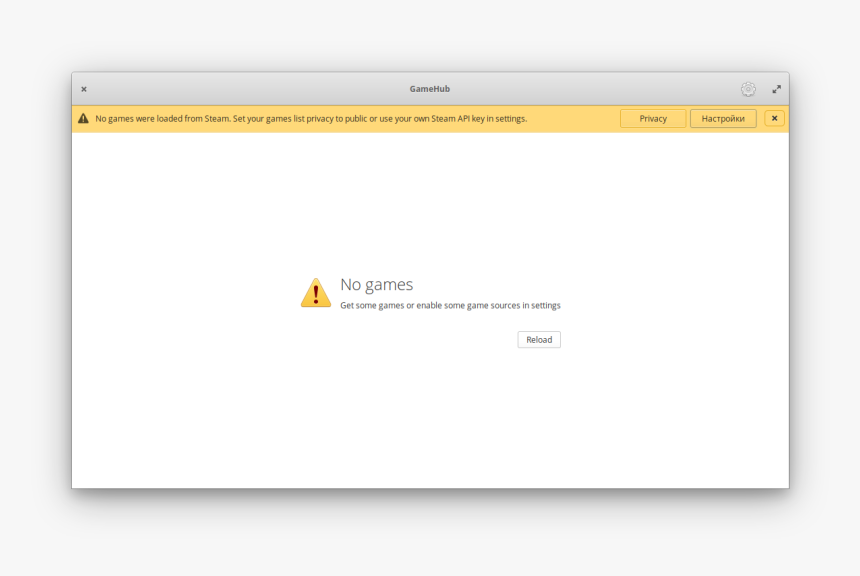This screenshot has width=860, height=576.
Task: Tap the small warning symbol on the notification bar
Action: (83, 118)
